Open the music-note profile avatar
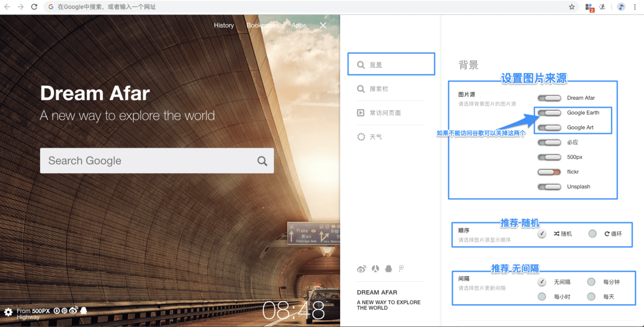Screen dimensions: 644x327 pos(621,7)
